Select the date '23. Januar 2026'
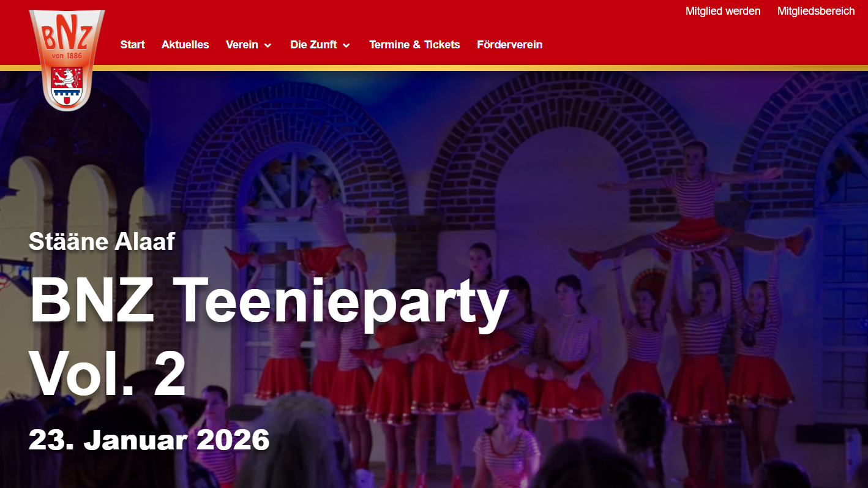 coord(149,440)
